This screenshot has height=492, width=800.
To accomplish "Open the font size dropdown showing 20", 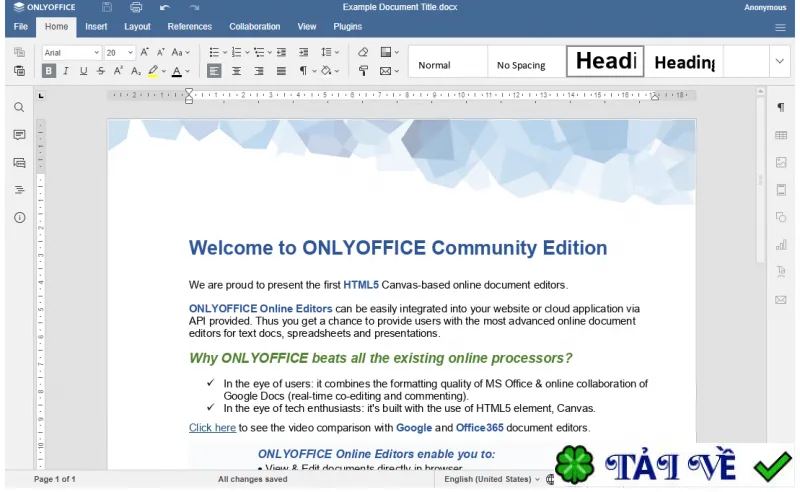I will [x=119, y=53].
